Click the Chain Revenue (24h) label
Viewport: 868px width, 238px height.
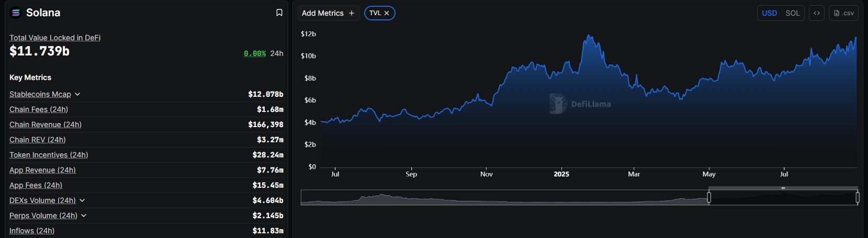46,124
